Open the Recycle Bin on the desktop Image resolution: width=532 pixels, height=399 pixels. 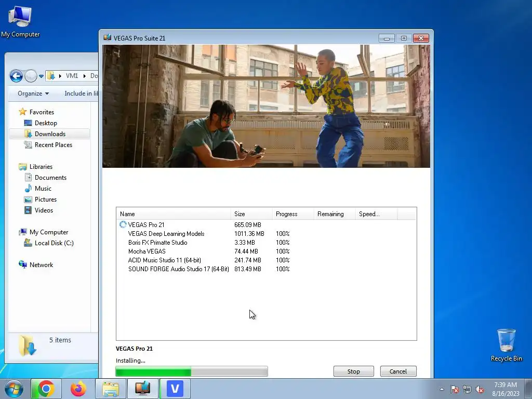tap(506, 345)
